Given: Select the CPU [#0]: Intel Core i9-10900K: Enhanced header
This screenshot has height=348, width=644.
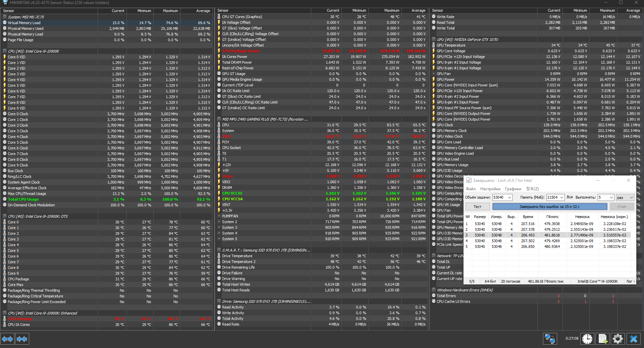Looking at the screenshot, I should click(x=43, y=313).
